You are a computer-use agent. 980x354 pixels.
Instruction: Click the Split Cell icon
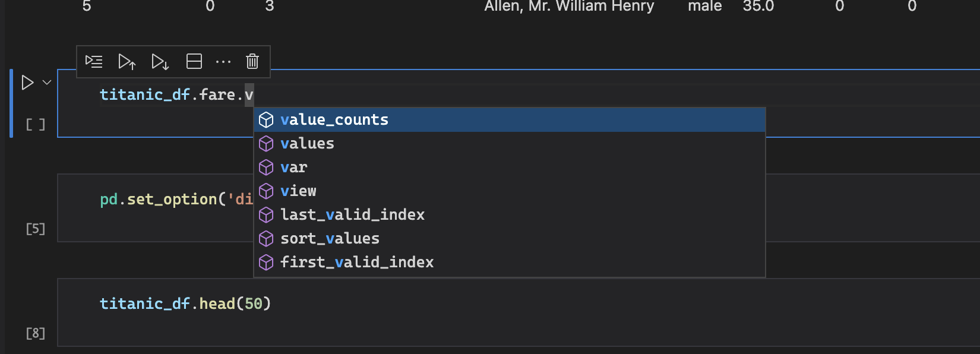pyautogui.click(x=194, y=61)
